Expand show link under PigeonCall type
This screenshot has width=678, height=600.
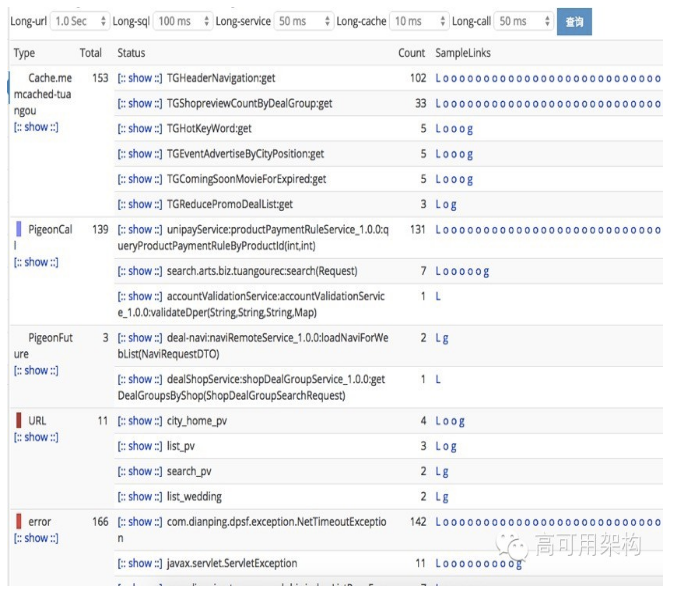pyautogui.click(x=36, y=262)
